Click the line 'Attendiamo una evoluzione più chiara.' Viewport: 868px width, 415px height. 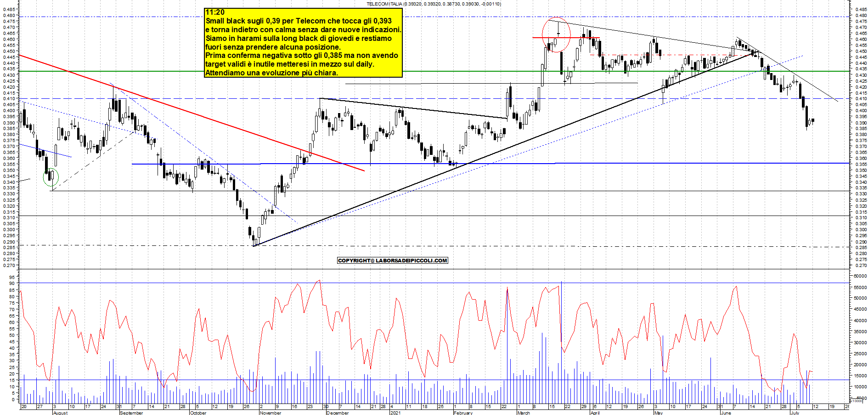[x=271, y=73]
